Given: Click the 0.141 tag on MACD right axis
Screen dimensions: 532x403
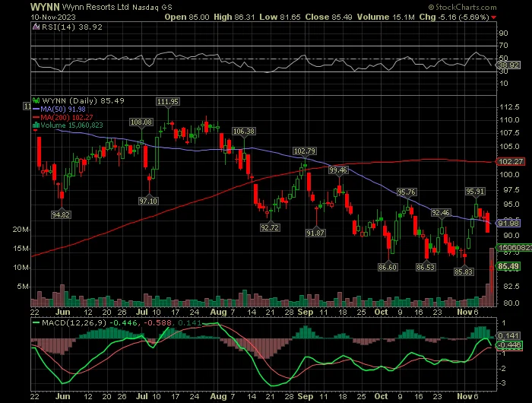Looking at the screenshot, I should [508, 336].
